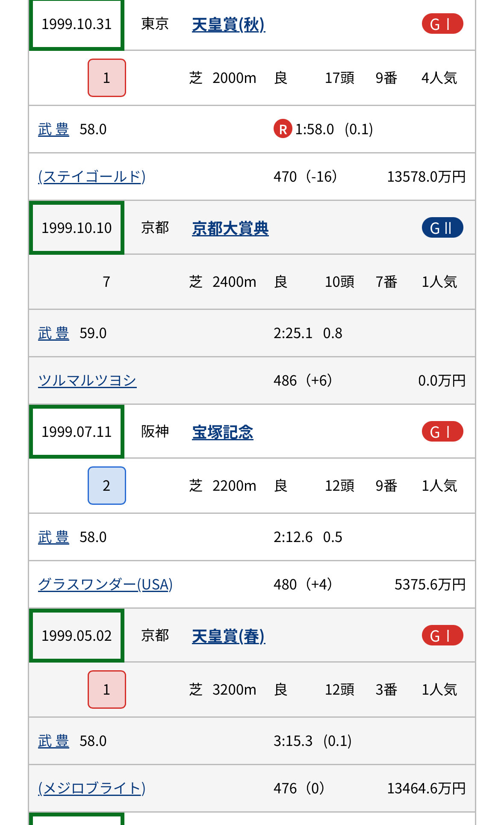The width and height of the screenshot is (504, 825).
Task: Open the 天皇賞(春) race link
Action: click(x=228, y=636)
